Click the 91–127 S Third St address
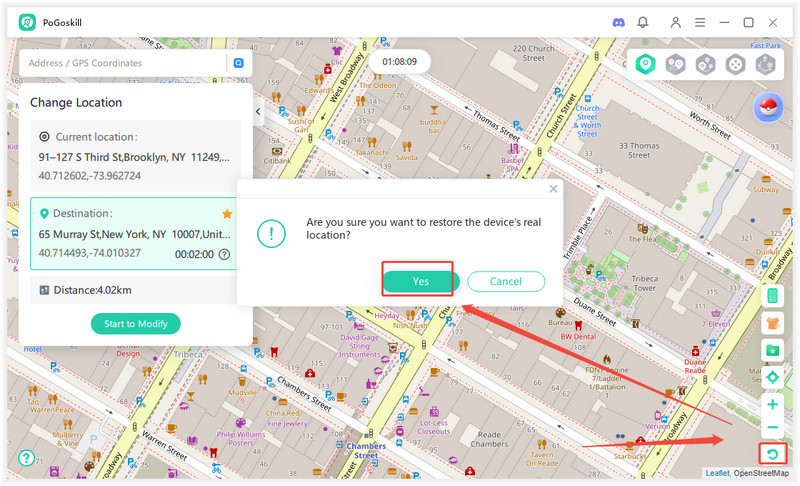This screenshot has height=486, width=800. click(134, 157)
